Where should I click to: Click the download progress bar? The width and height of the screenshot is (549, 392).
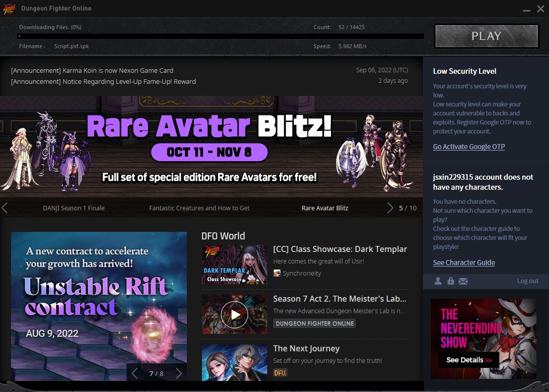pos(221,37)
